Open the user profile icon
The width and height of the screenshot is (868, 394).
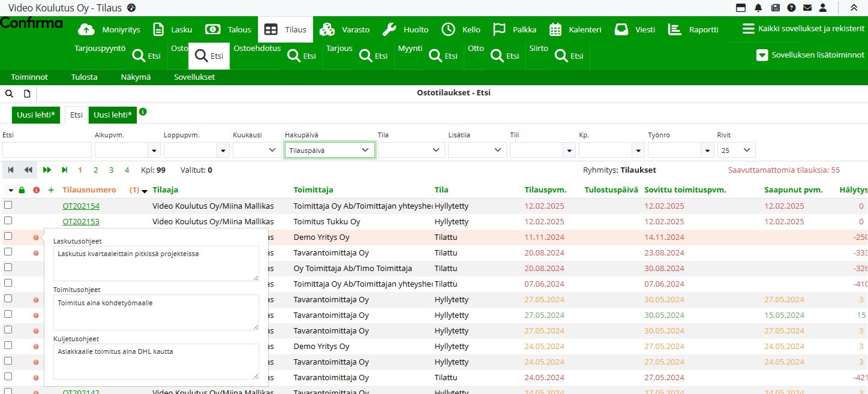[823, 8]
